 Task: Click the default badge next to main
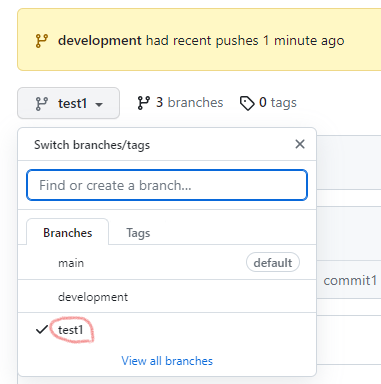273,262
